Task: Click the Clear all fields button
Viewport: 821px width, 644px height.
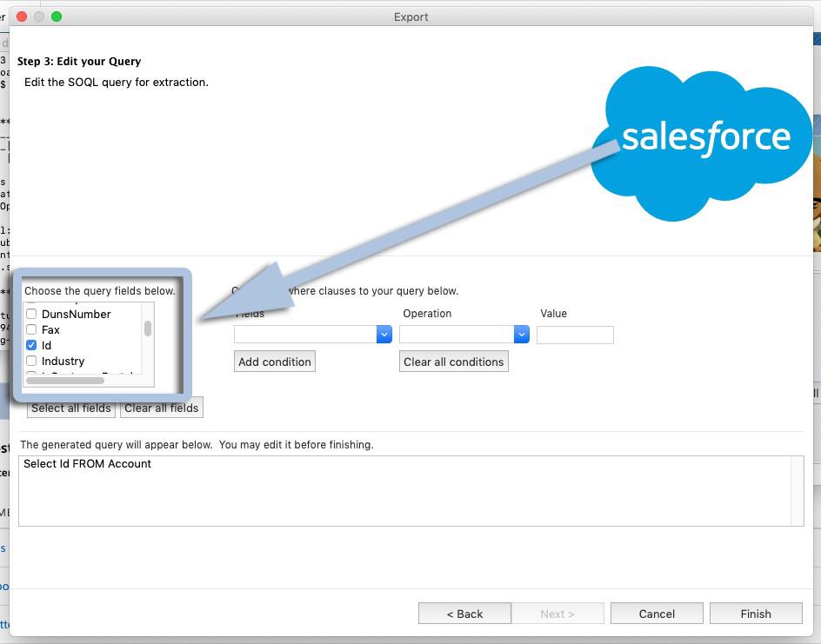Action: [161, 407]
